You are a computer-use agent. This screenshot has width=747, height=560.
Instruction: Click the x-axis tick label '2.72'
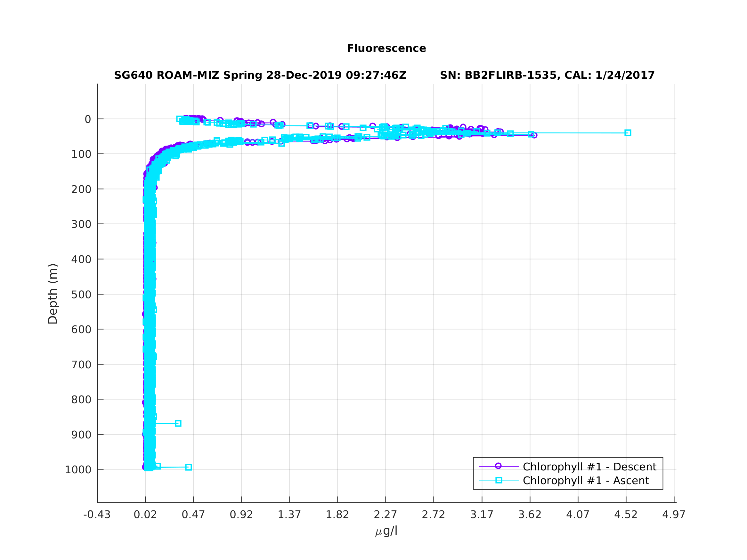coord(433,515)
